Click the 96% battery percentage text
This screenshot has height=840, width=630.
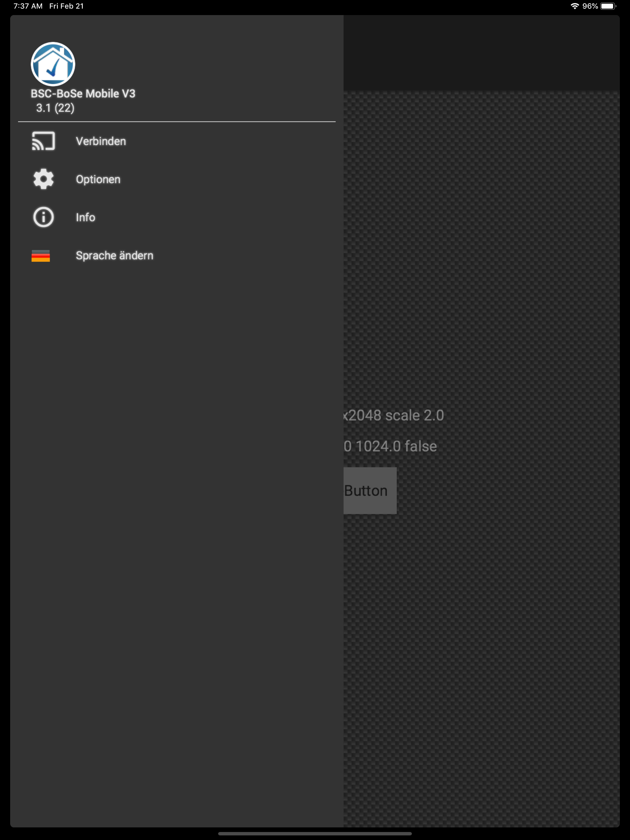coord(590,6)
